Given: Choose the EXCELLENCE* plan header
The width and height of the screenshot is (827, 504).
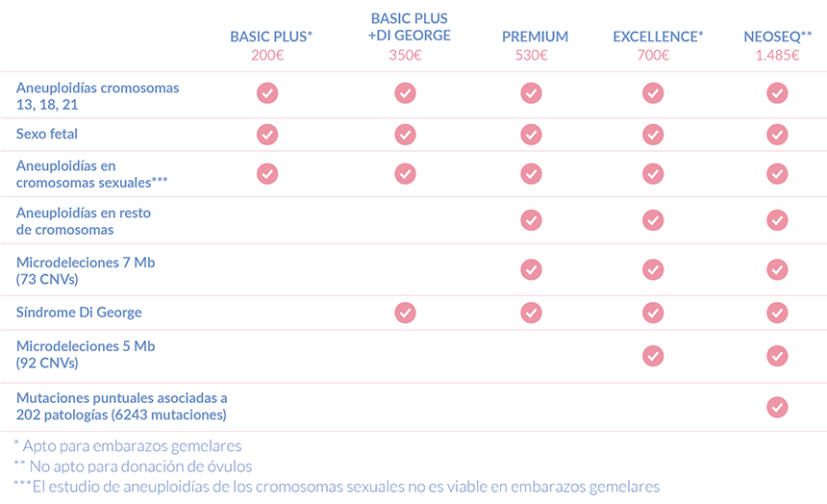Looking at the screenshot, I should coord(658,37).
